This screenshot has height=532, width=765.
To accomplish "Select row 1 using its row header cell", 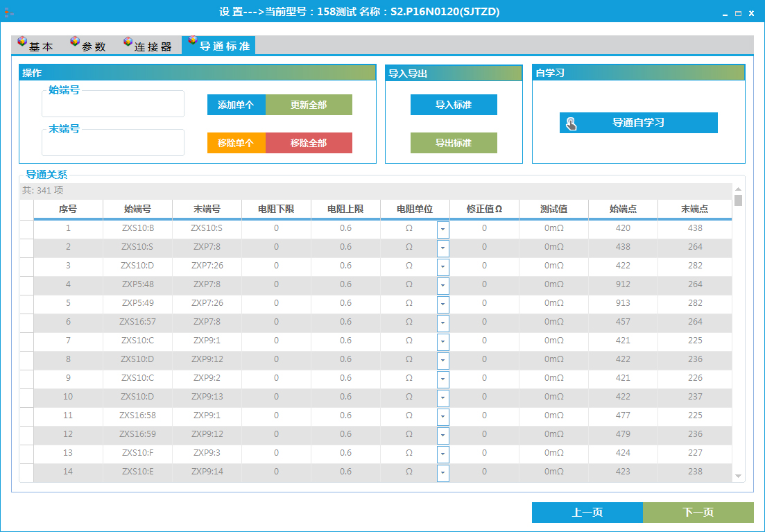I will point(26,229).
